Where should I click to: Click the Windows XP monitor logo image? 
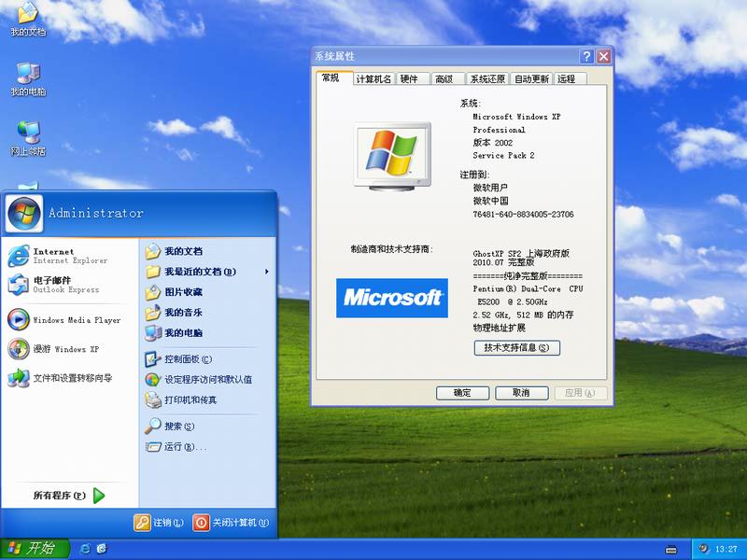(x=392, y=157)
